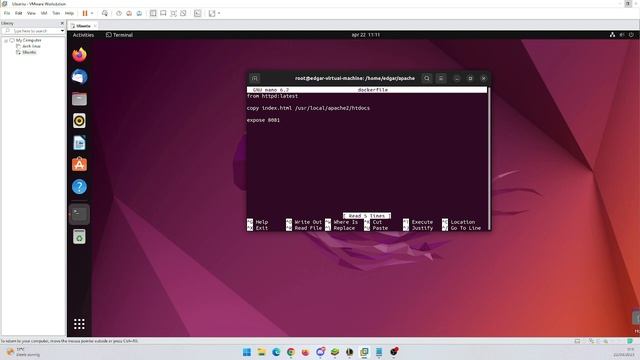Click the "Where Is" shortcut label in nano
Screen dimensions: 640x360
(x=345, y=222)
